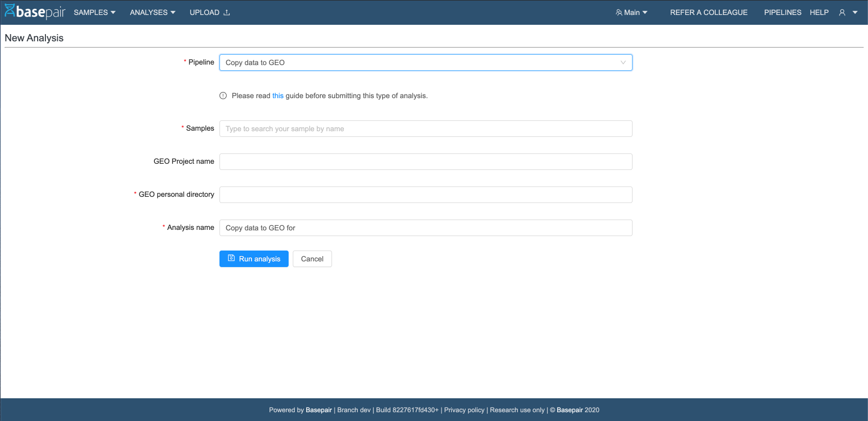Open the HELP menu item

coord(819,12)
